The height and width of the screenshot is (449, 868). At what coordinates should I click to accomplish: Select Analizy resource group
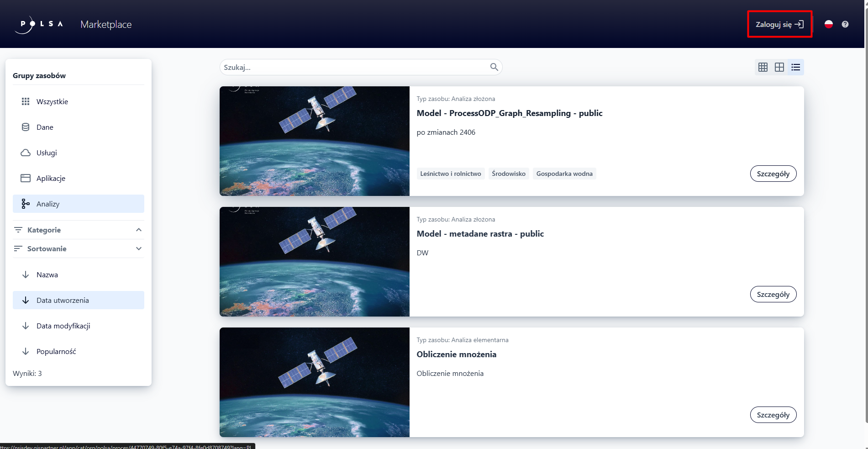[79, 204]
